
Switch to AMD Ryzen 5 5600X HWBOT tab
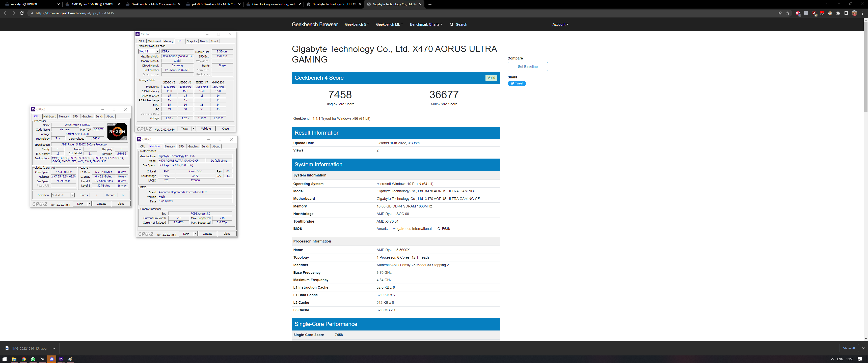pos(92,4)
